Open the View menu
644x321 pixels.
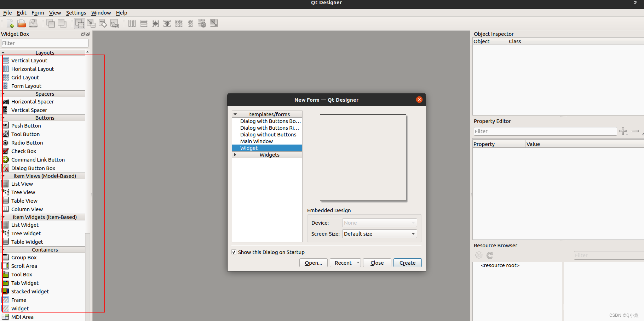(55, 13)
